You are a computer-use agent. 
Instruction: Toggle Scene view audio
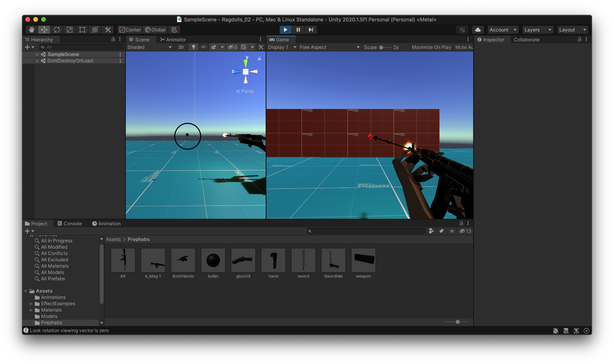coord(204,47)
